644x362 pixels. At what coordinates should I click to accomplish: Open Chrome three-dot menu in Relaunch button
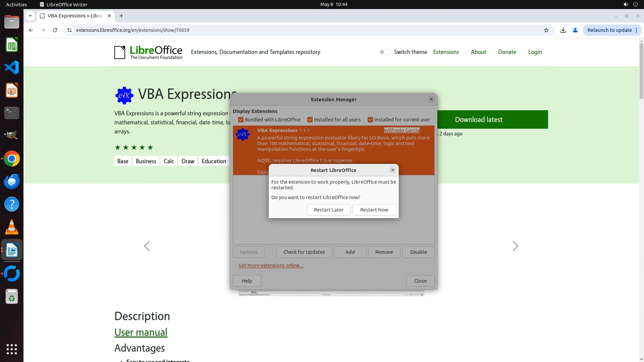point(636,30)
